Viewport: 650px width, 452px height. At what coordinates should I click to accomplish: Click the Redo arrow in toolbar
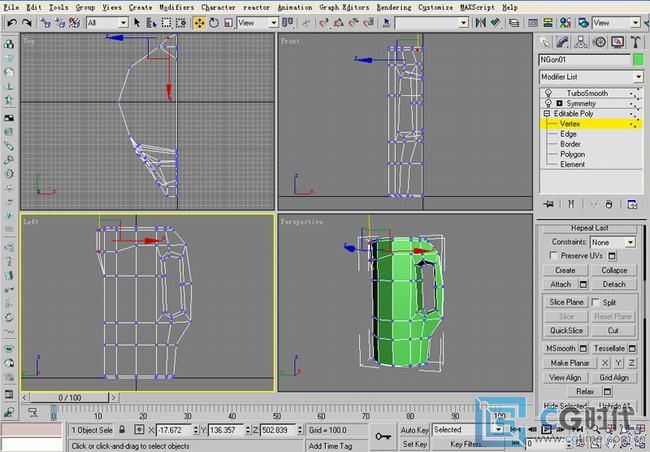[27, 23]
